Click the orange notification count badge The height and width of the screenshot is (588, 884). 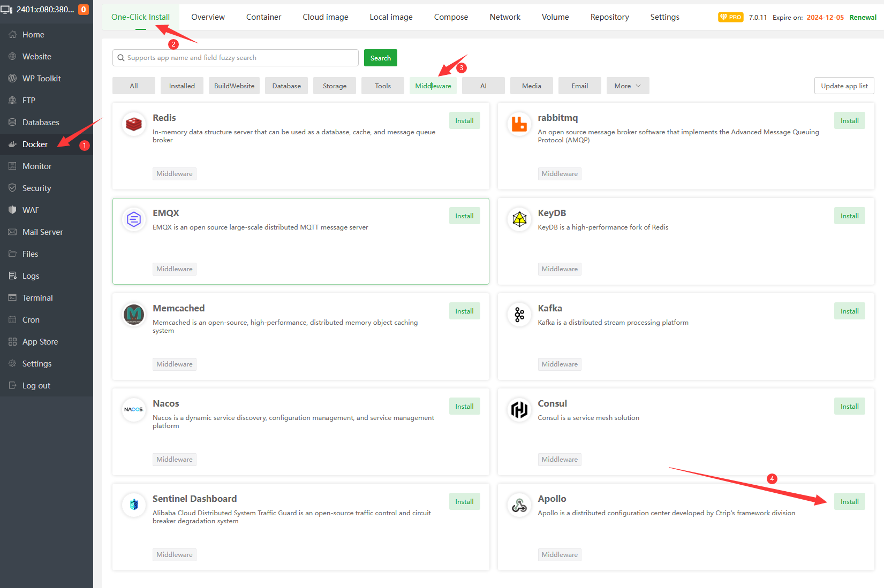(84, 10)
